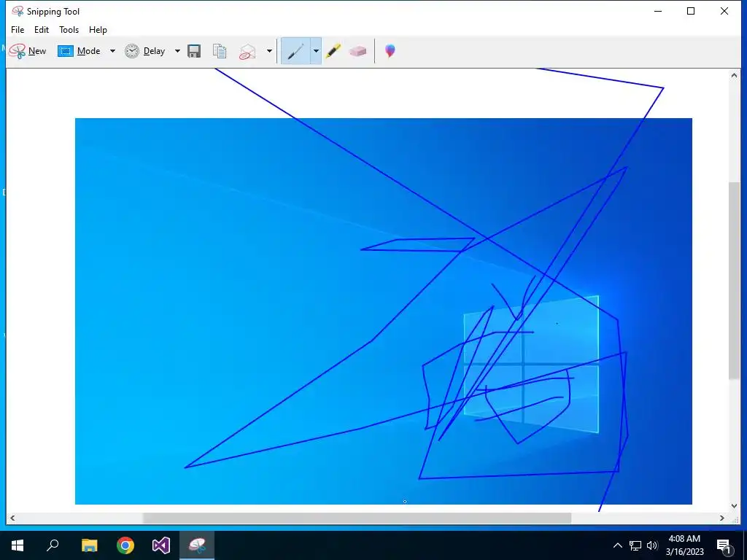Open the File menu
747x560 pixels.
coord(18,29)
